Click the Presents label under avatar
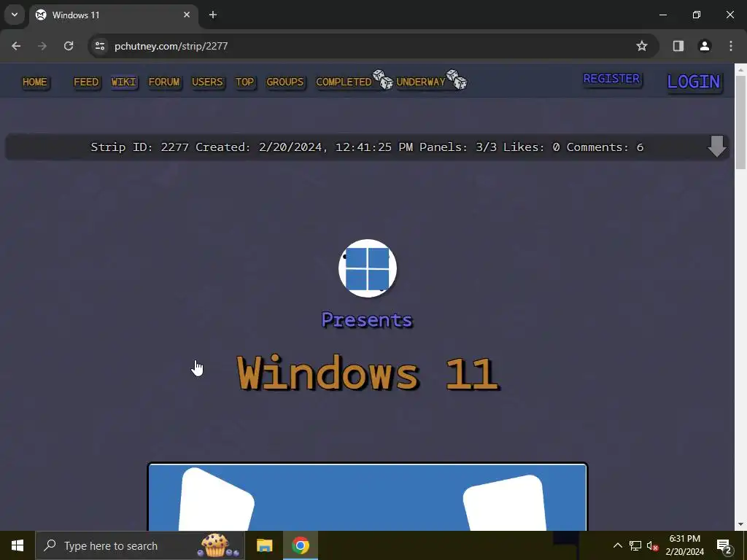Viewport: 747px width, 560px height. 367,319
